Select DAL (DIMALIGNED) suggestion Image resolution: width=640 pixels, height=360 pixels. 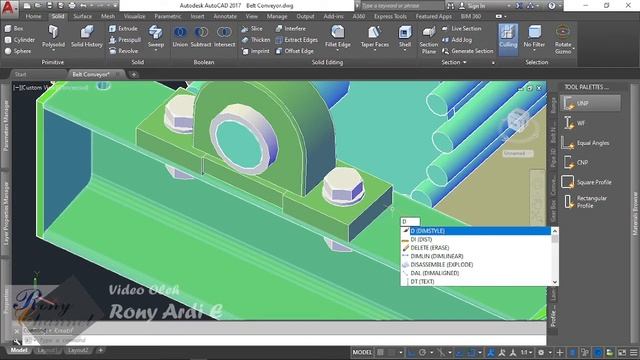tap(476, 273)
